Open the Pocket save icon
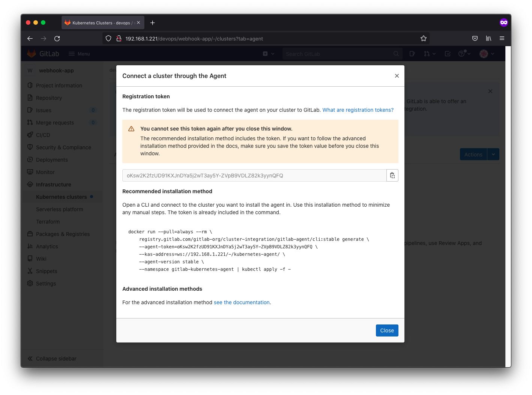 click(475, 39)
